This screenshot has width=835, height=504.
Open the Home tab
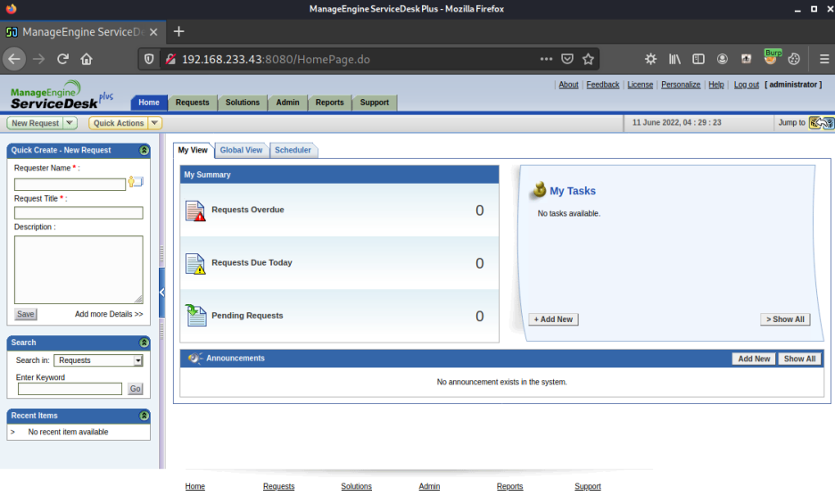coord(149,103)
